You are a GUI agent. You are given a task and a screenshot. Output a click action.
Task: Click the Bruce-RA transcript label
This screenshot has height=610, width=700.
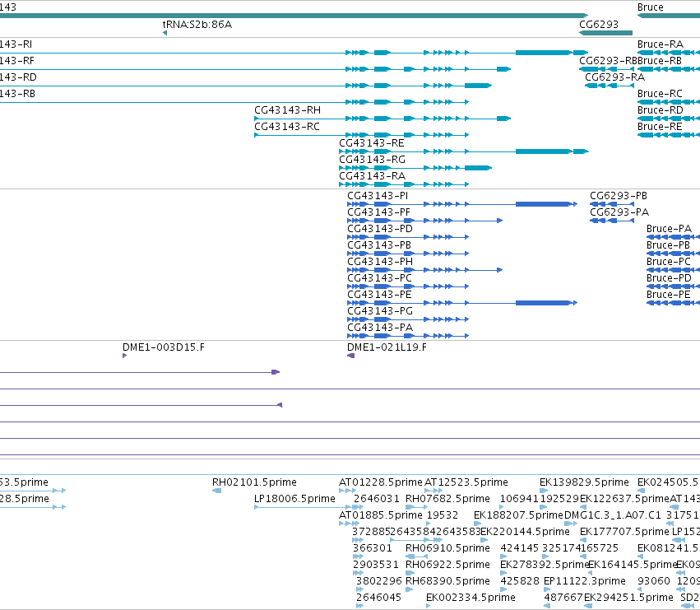click(661, 44)
